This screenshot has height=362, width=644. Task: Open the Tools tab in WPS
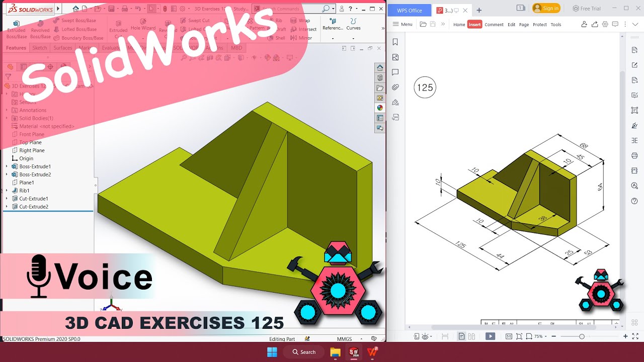click(556, 24)
